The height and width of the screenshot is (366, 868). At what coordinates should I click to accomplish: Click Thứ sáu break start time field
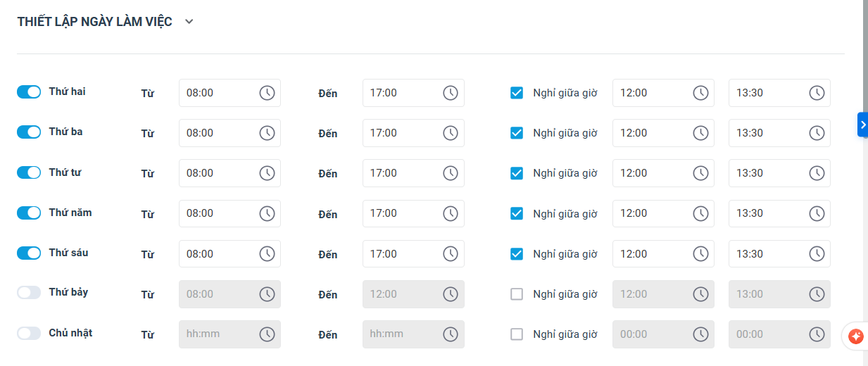[x=650, y=253]
